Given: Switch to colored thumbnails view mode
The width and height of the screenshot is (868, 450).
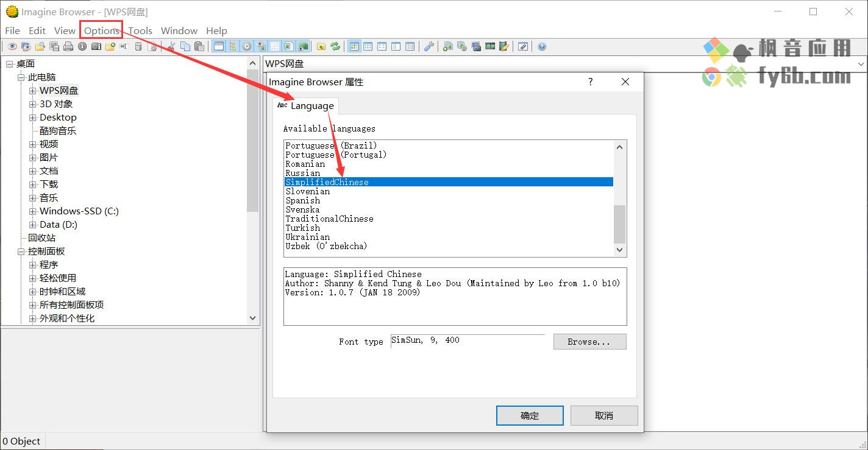Looking at the screenshot, I should click(x=354, y=46).
